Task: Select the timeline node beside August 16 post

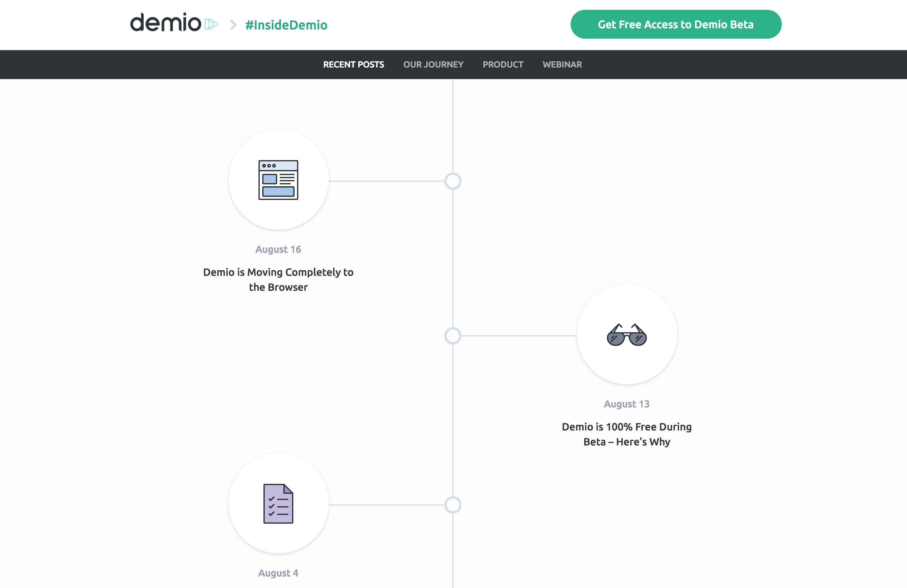Action: (453, 181)
